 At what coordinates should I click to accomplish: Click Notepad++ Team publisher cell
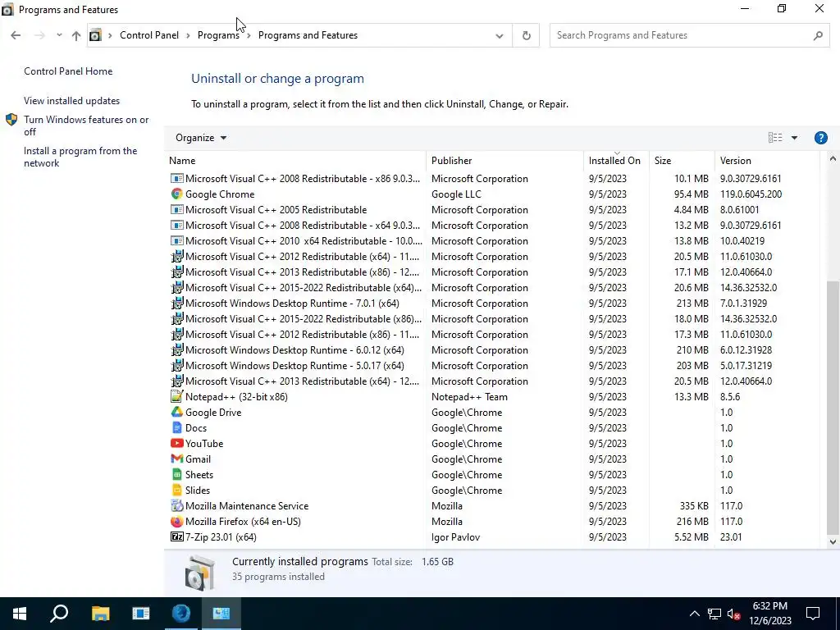click(469, 396)
